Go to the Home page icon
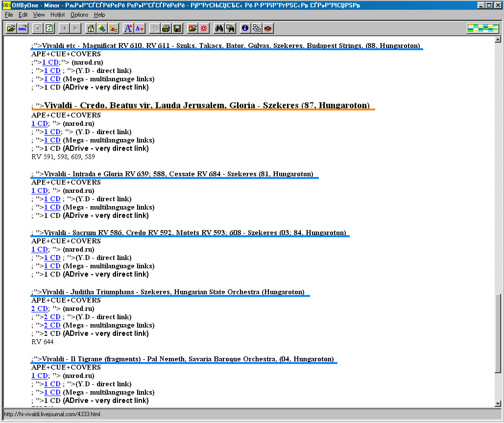This screenshot has height=423, width=504. (91, 28)
